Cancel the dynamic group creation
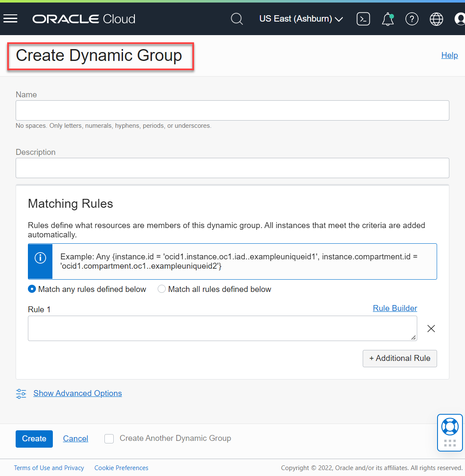The height and width of the screenshot is (476, 465). [x=76, y=439]
